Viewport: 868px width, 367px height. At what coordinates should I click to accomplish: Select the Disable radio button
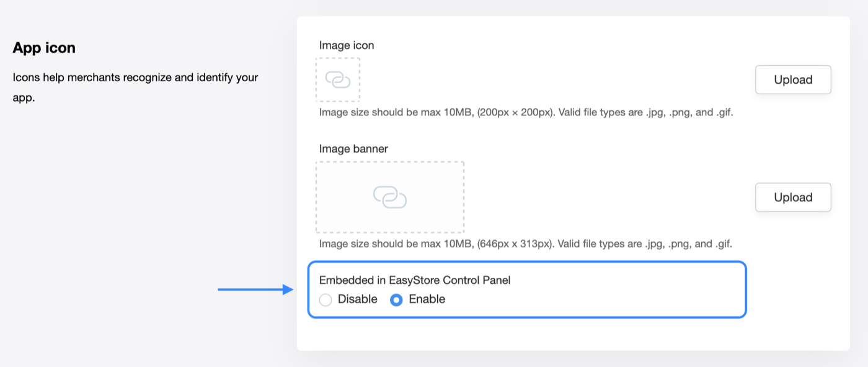coord(325,300)
